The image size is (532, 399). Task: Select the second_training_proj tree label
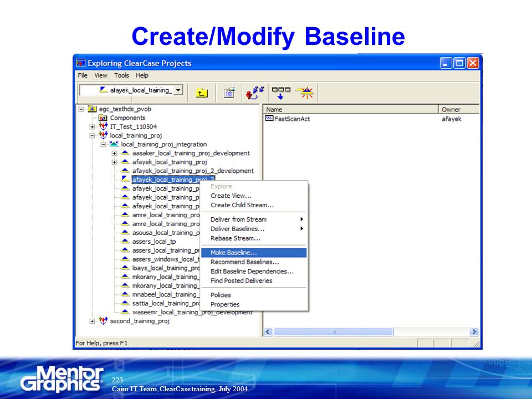point(140,321)
